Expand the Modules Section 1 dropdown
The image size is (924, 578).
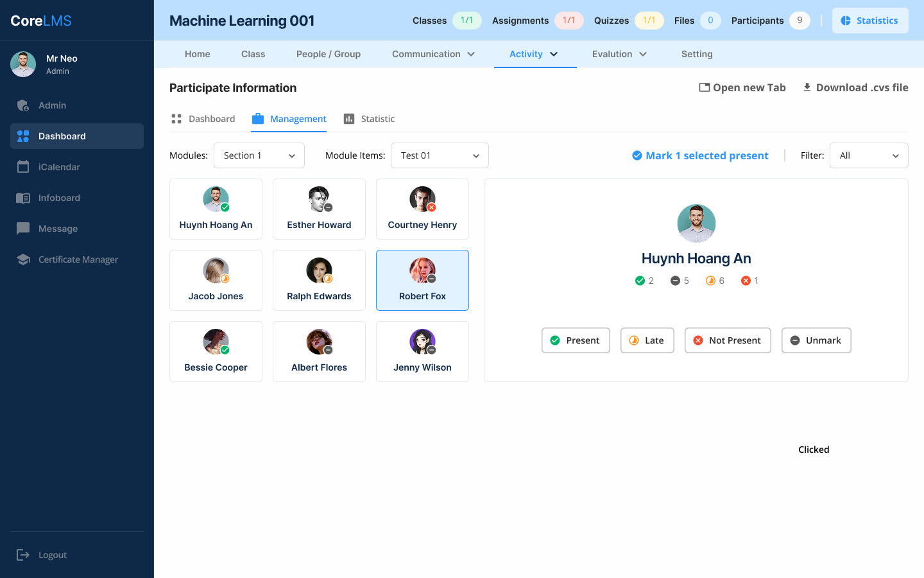(259, 155)
